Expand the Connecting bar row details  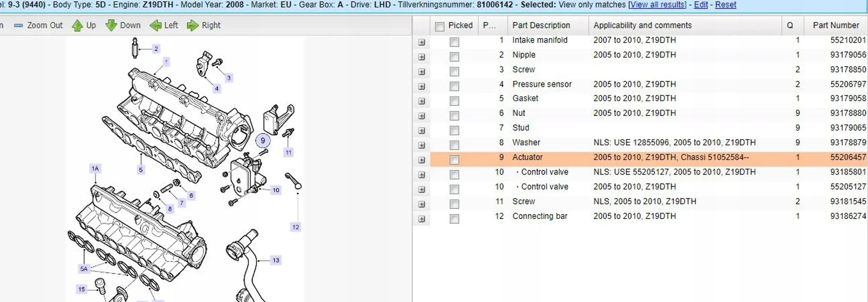point(422,219)
